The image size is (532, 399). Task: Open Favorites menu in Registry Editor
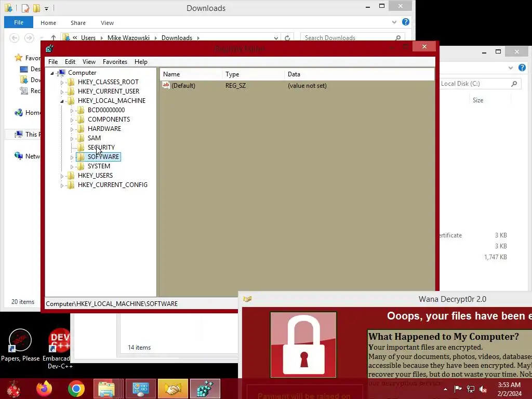[x=115, y=62]
